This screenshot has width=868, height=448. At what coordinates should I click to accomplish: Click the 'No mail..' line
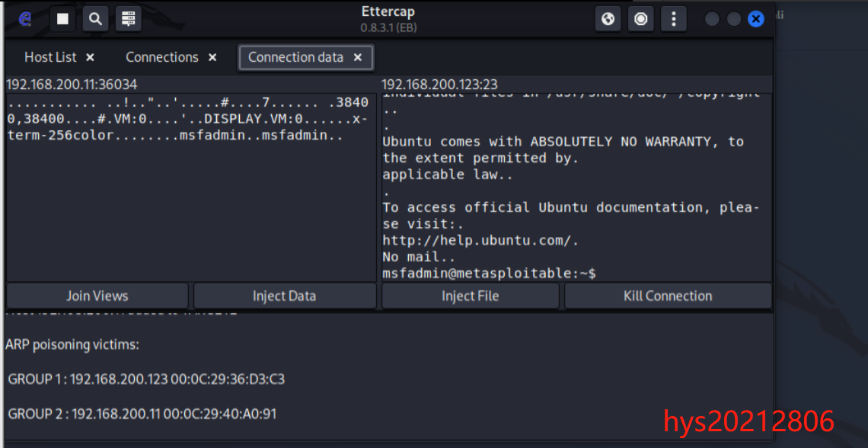pyautogui.click(x=419, y=257)
